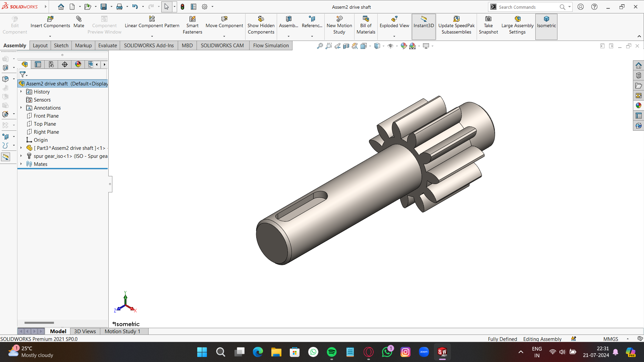This screenshot has width=644, height=362.
Task: Click Update SpeedPak Subassemblies
Action: click(456, 25)
